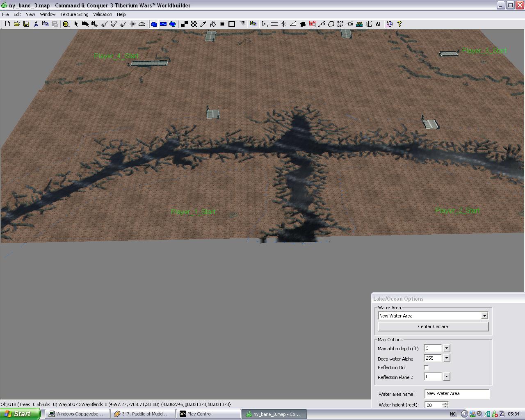The image size is (525, 420).
Task: Click the Max alpha depth value field
Action: tap(433, 348)
